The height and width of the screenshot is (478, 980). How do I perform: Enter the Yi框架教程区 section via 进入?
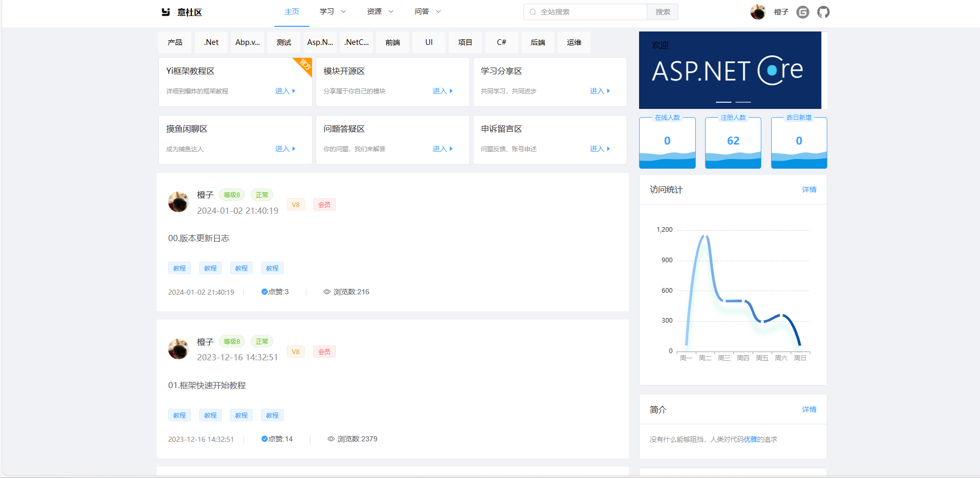[x=285, y=91]
